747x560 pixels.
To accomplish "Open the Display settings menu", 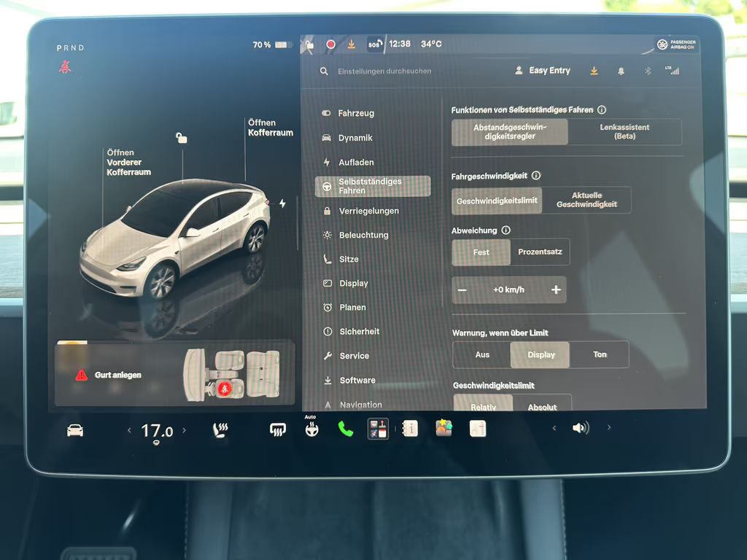I will click(x=373, y=284).
